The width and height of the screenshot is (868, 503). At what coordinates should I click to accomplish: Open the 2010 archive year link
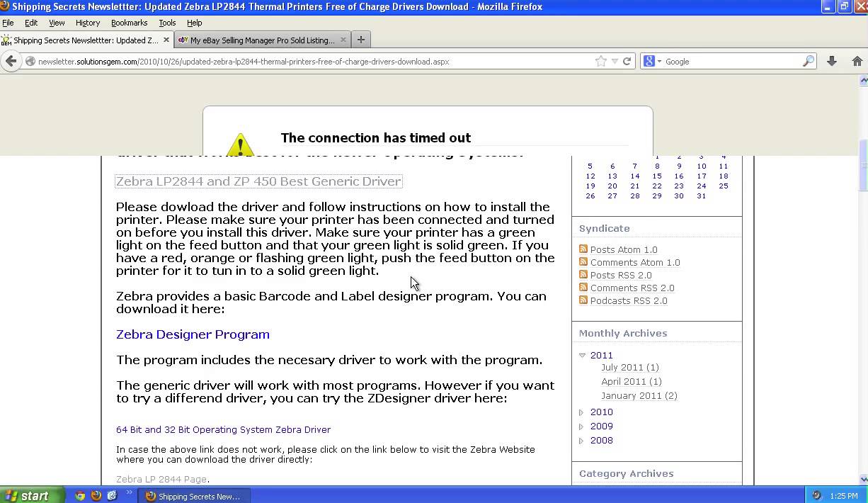click(x=602, y=412)
